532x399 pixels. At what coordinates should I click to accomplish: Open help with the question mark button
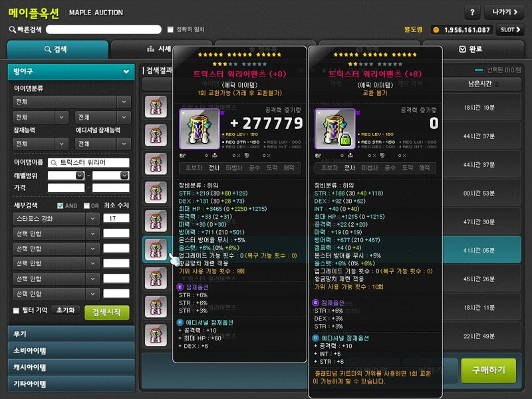click(x=472, y=13)
